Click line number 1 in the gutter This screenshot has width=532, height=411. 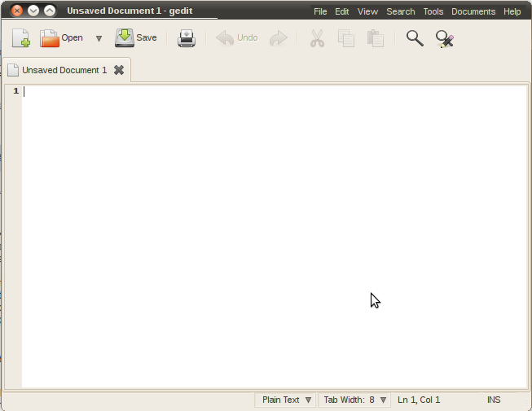(16, 91)
